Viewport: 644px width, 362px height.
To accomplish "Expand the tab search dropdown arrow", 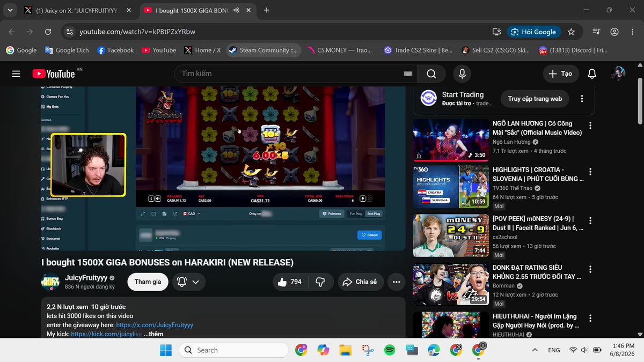I will (x=10, y=10).
